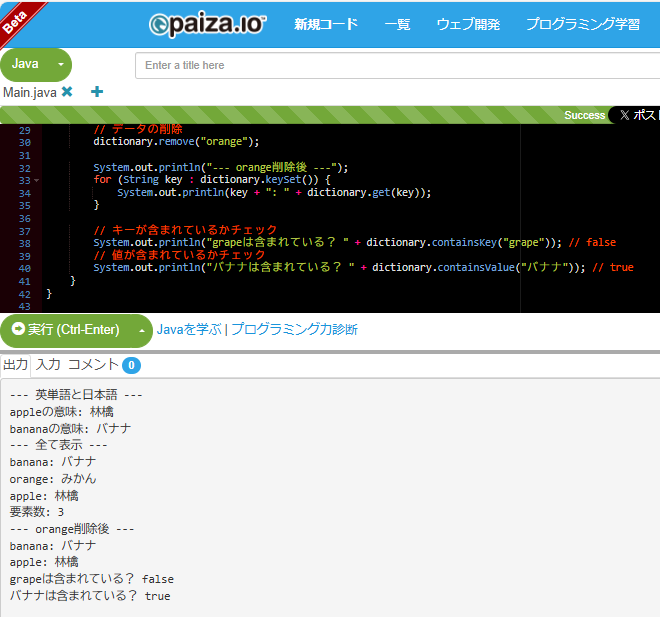The width and height of the screenshot is (660, 617).
Task: Follow the Javaを学ぶ link
Action: (188, 329)
